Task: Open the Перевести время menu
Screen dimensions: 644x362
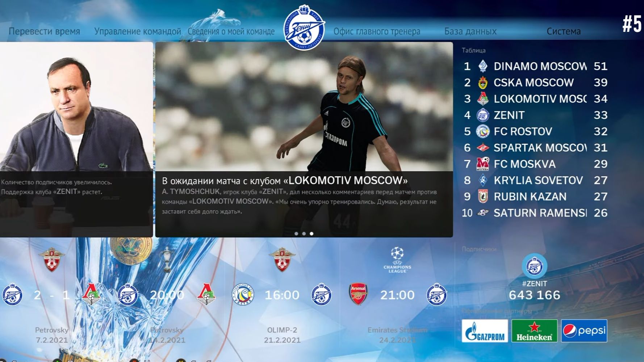Action: click(x=44, y=31)
